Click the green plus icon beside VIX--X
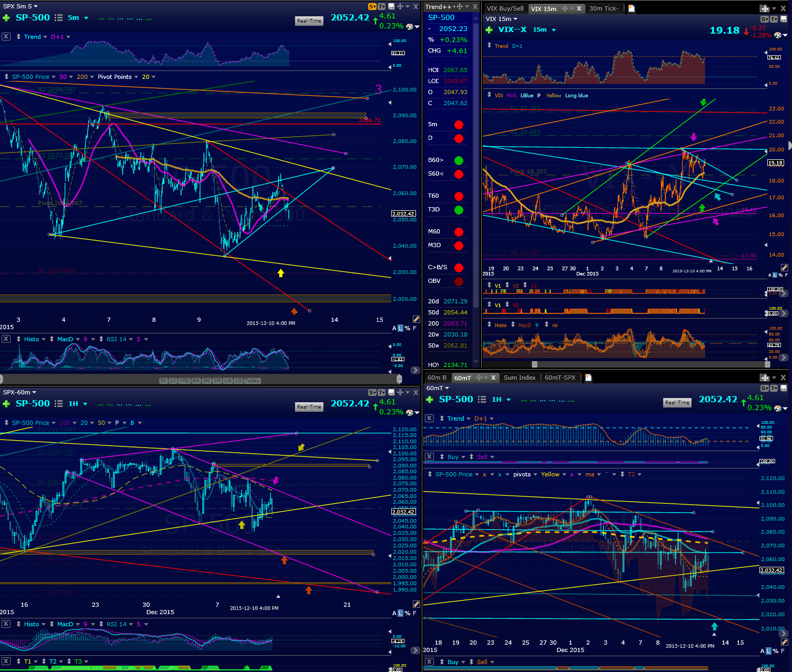The image size is (792, 672). [489, 30]
